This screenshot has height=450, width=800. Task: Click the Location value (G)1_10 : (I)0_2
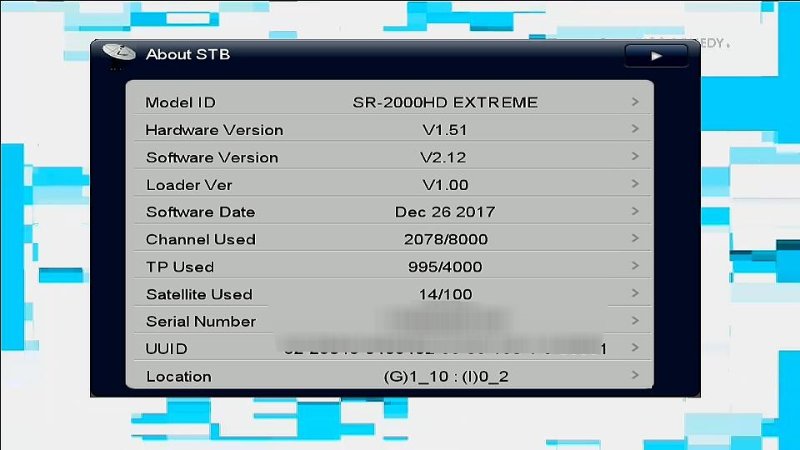pos(445,376)
